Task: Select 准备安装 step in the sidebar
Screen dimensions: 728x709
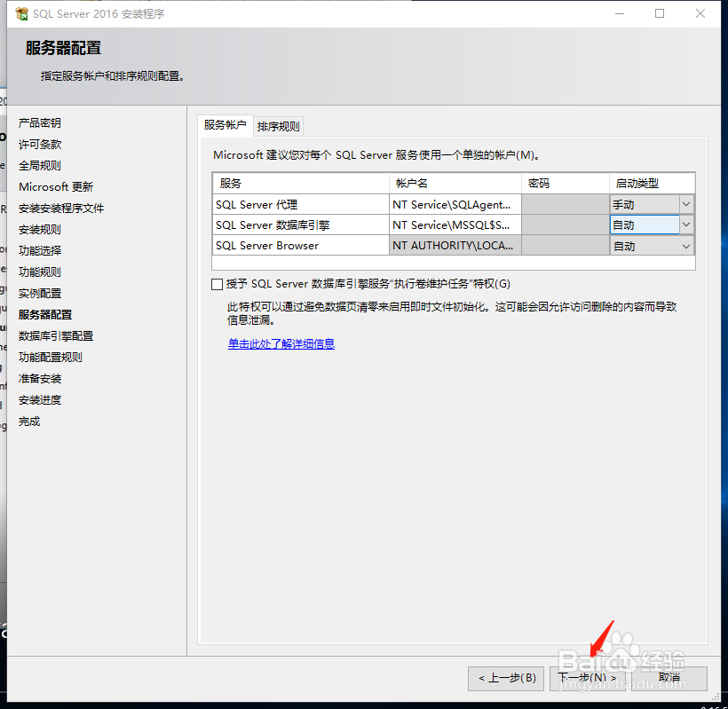Action: pyautogui.click(x=40, y=379)
